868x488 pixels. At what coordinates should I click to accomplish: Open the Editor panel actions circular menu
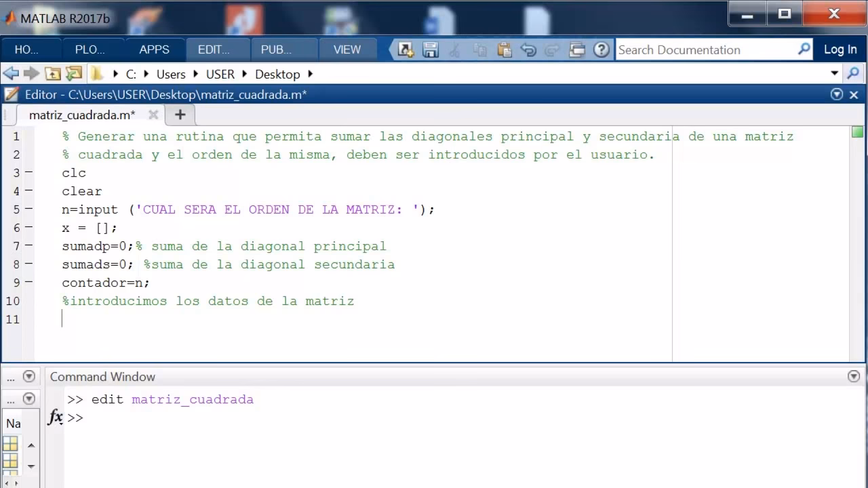(x=837, y=95)
